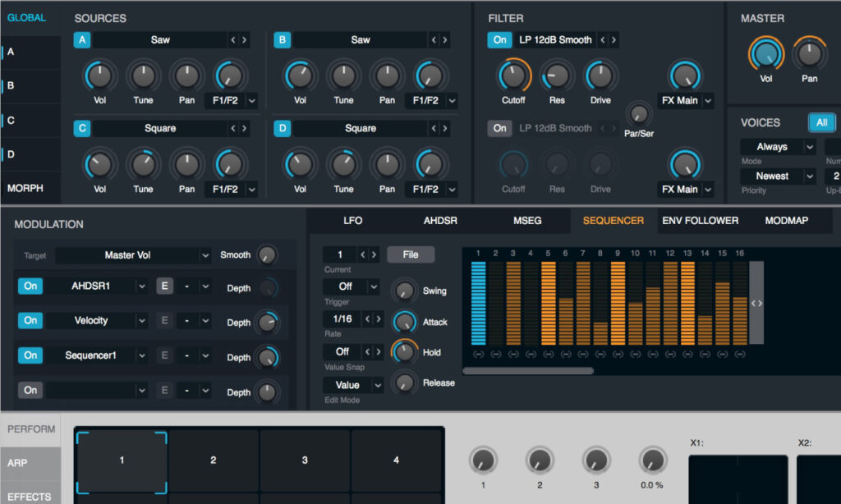The width and height of the screenshot is (841, 504).
Task: Click the minus icon under sequencer step 16
Action: (740, 354)
